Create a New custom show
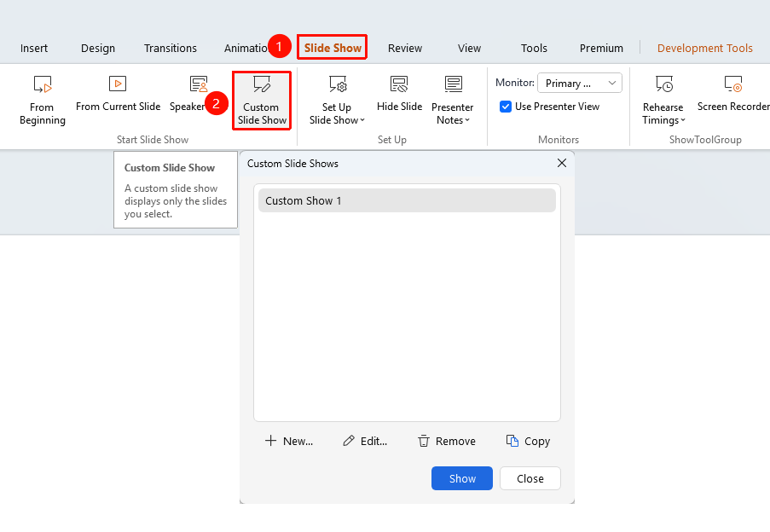 289,442
